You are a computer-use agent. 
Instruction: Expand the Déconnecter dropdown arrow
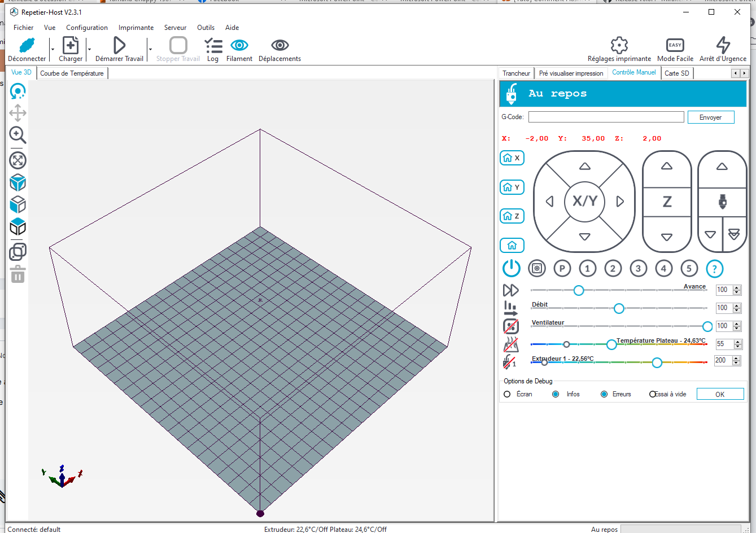point(53,50)
